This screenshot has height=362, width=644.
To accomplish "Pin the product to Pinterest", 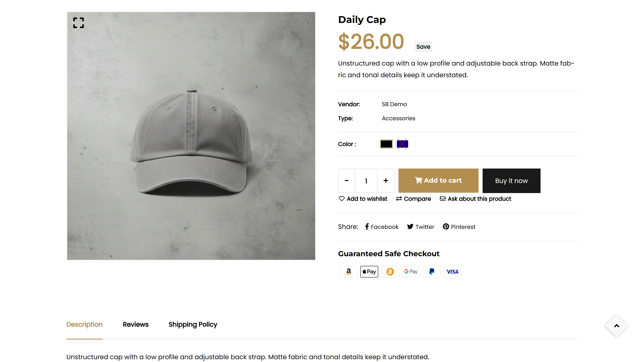I will coord(459,227).
